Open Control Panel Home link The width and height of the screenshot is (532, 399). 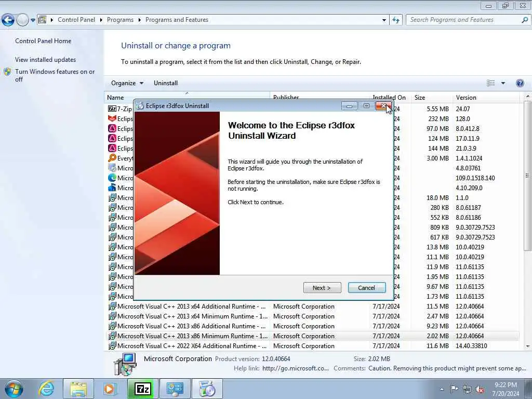point(43,41)
